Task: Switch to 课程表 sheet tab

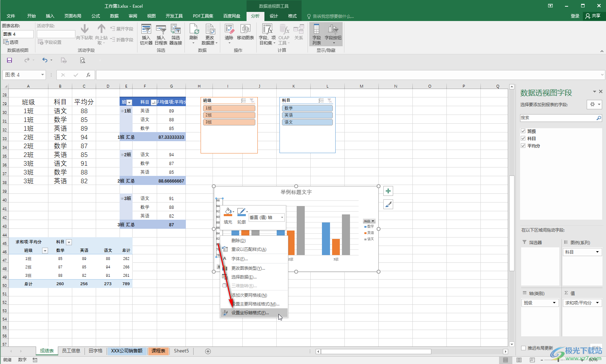Action: tap(159, 351)
